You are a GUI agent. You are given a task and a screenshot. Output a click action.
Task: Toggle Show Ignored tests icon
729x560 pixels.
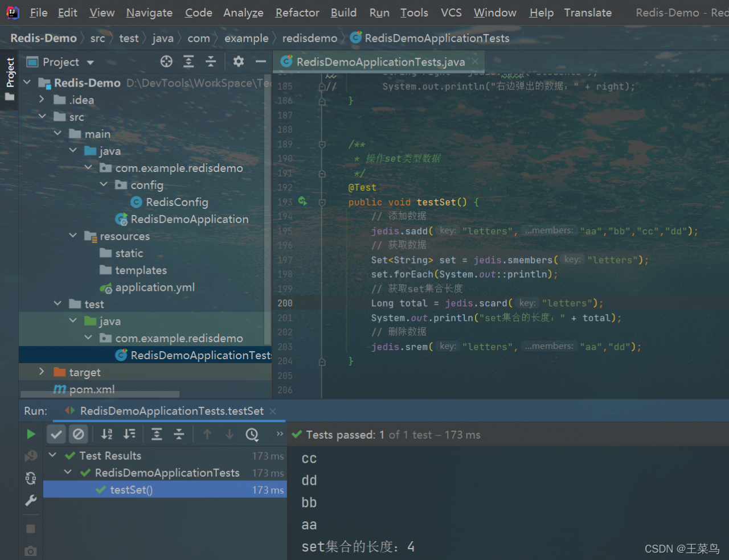click(x=79, y=434)
